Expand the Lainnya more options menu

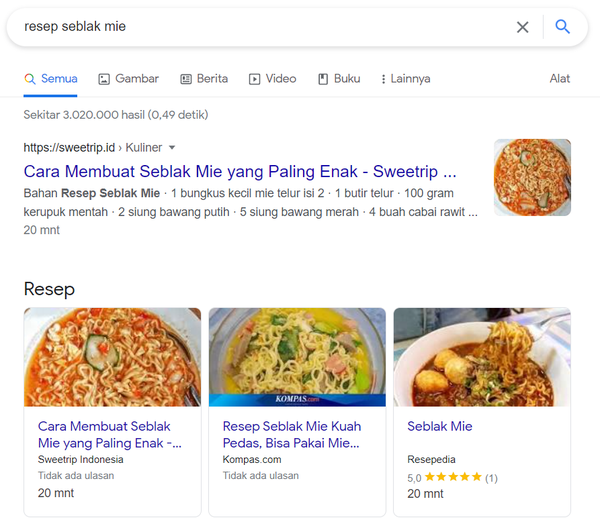point(405,79)
